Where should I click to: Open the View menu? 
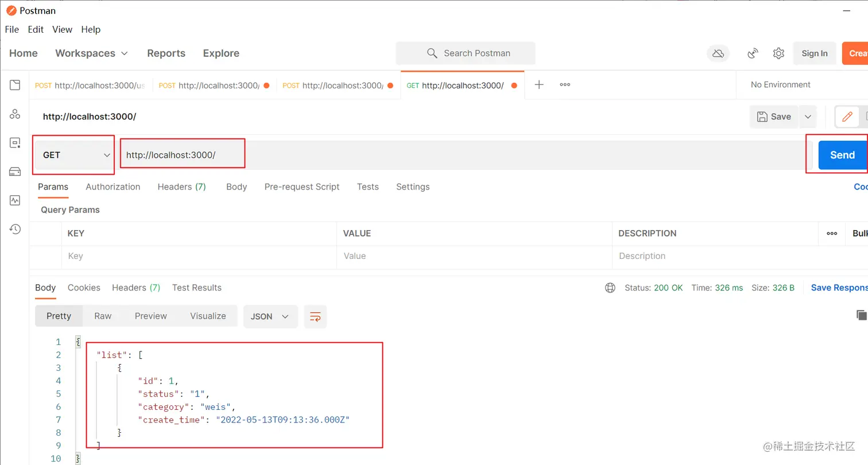click(x=62, y=29)
